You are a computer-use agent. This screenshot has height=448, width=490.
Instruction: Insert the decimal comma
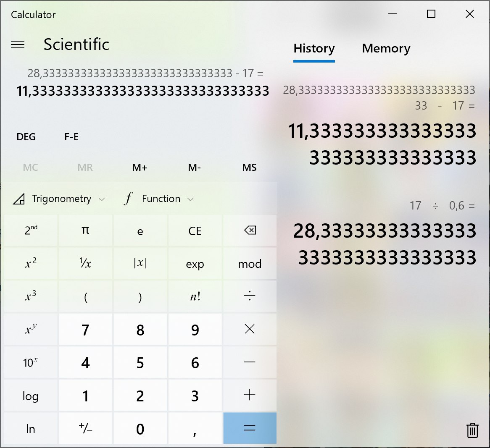pyautogui.click(x=195, y=428)
